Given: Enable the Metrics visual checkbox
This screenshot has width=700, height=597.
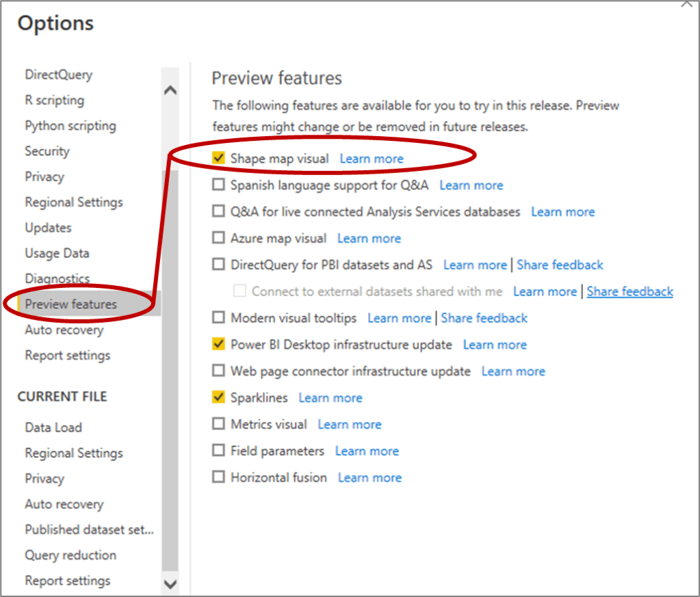Looking at the screenshot, I should 218,424.
